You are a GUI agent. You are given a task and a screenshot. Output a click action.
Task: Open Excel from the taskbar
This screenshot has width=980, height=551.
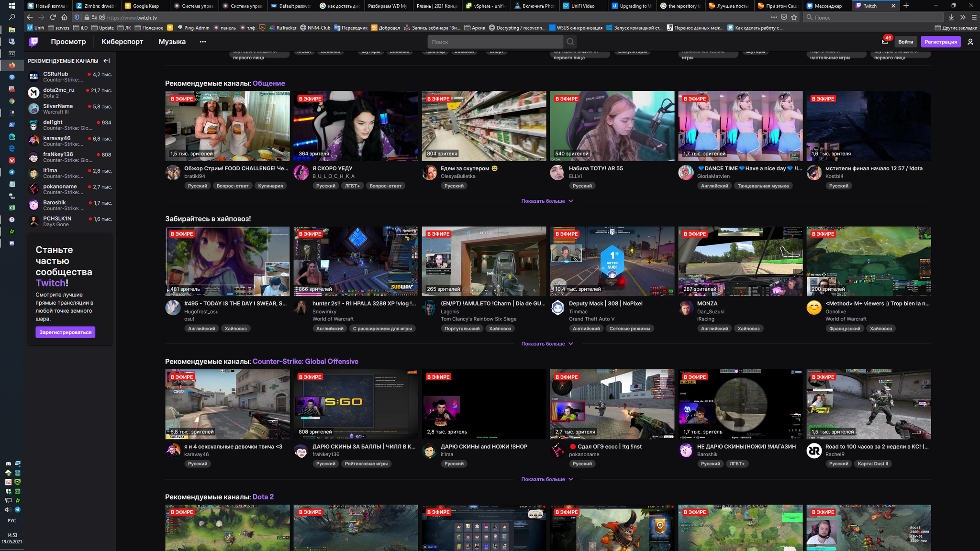pyautogui.click(x=12, y=208)
